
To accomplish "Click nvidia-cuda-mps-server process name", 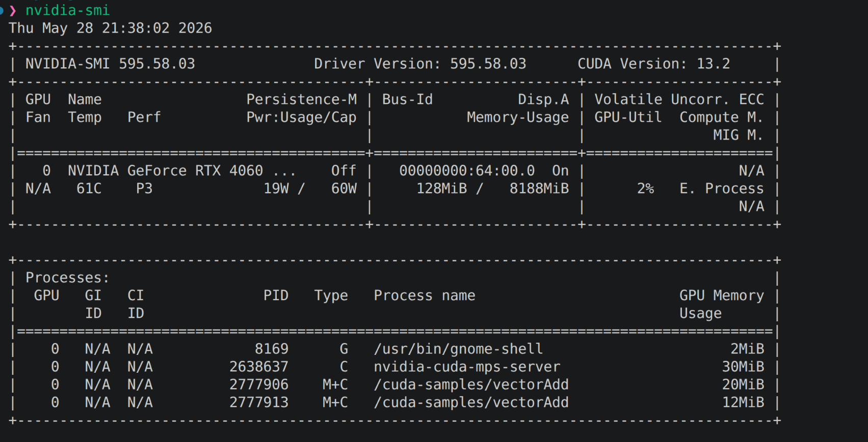I will [x=467, y=367].
